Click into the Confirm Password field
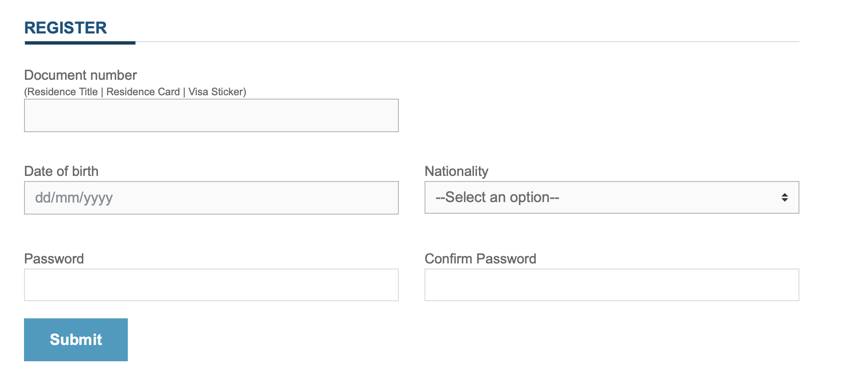Viewport: 868px width, 375px height. click(612, 285)
